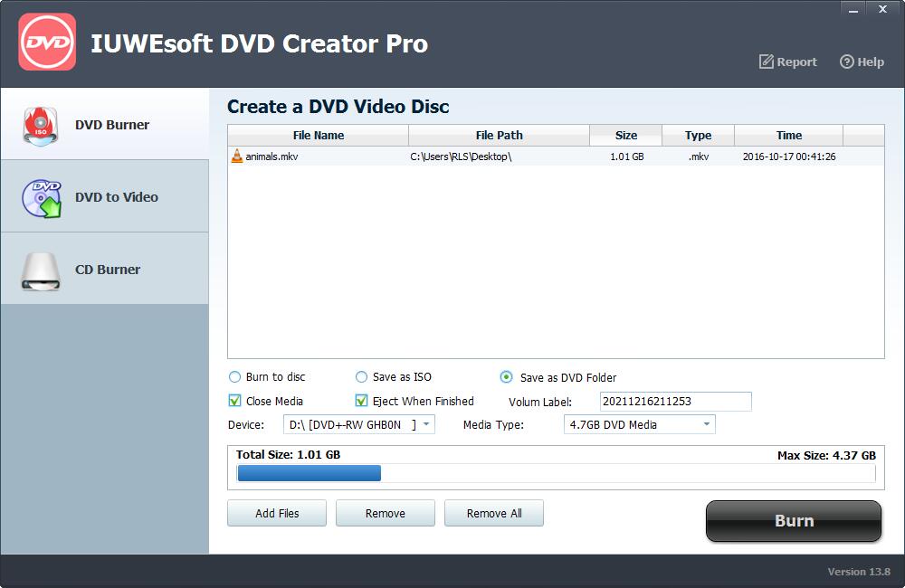Sort by the File Name column header

coord(318,135)
